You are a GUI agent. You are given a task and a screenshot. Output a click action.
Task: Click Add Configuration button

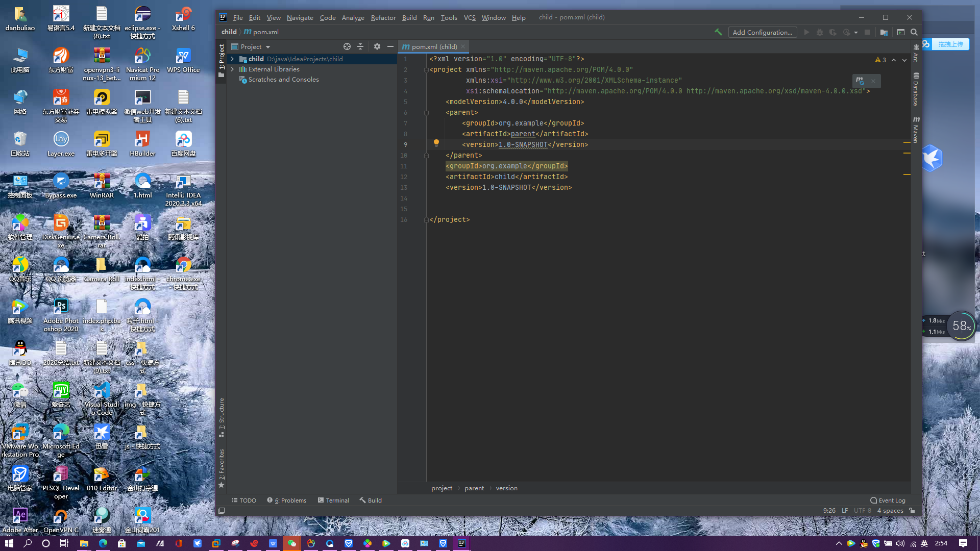point(763,32)
